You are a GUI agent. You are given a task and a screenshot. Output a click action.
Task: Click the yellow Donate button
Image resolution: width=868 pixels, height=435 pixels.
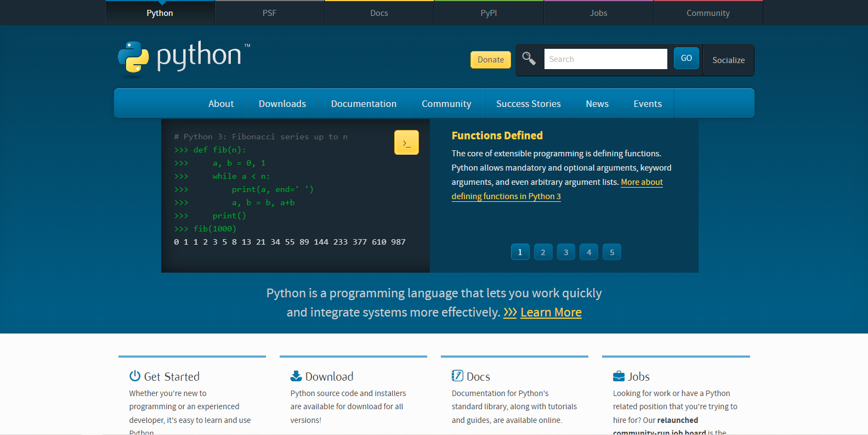(x=491, y=60)
